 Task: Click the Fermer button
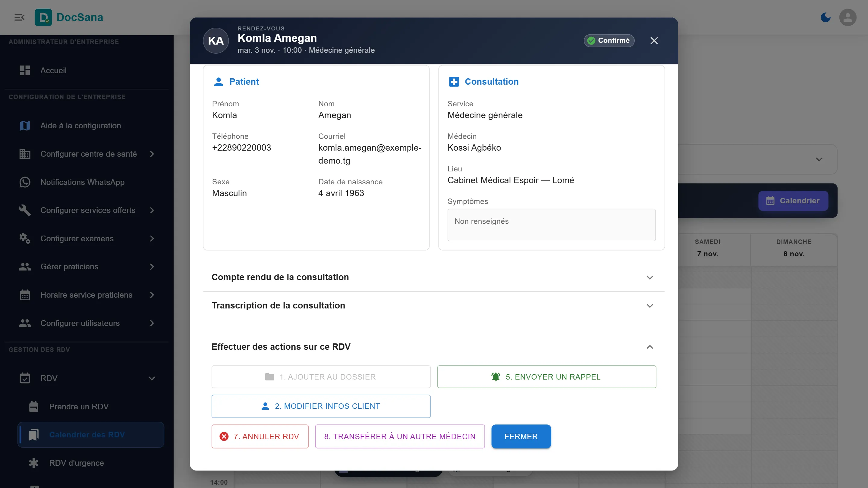pos(521,436)
